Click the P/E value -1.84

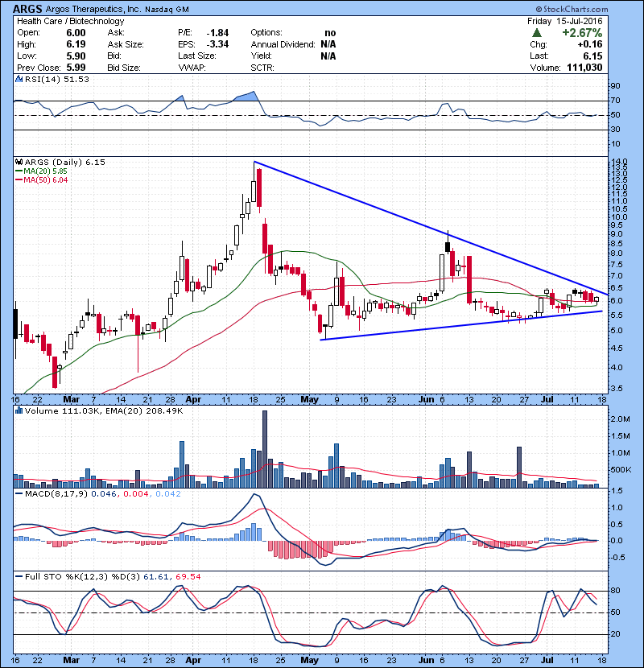tap(218, 33)
